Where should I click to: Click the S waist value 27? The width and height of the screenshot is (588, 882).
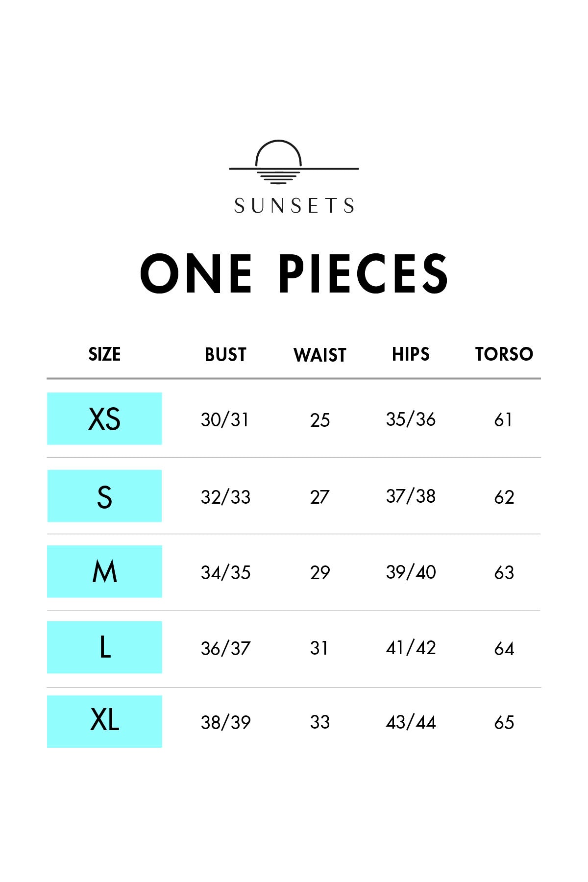(319, 497)
